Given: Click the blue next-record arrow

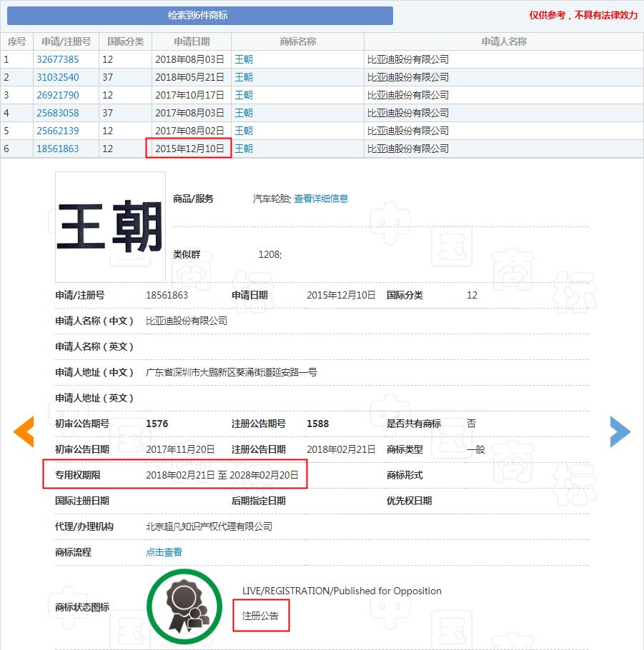Looking at the screenshot, I should (620, 431).
